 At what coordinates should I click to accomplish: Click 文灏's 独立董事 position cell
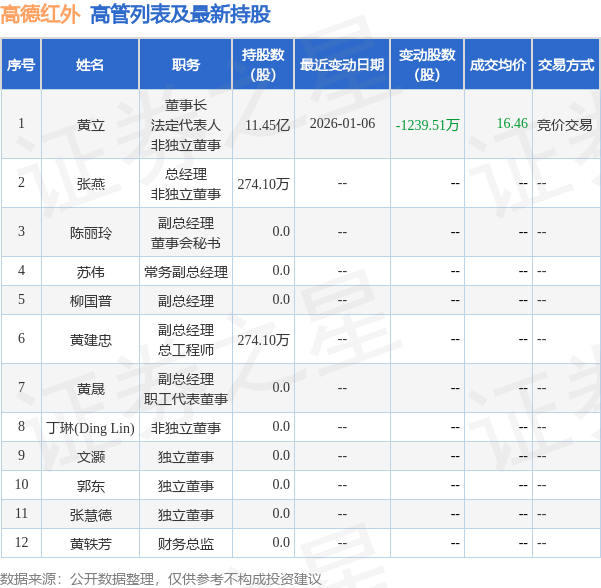click(186, 457)
